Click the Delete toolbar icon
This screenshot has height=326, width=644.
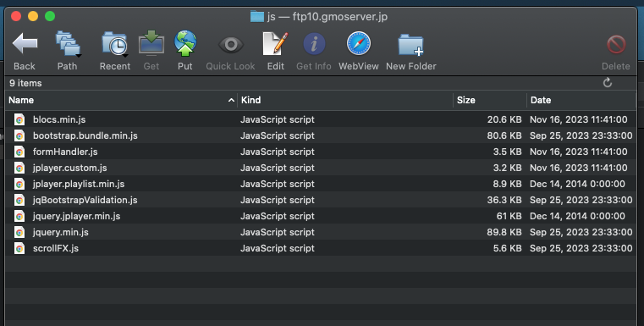tap(616, 44)
